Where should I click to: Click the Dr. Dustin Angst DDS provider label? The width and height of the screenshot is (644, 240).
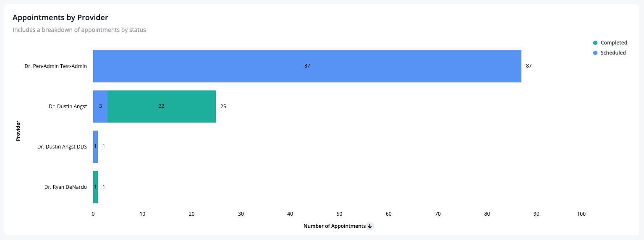click(62, 147)
